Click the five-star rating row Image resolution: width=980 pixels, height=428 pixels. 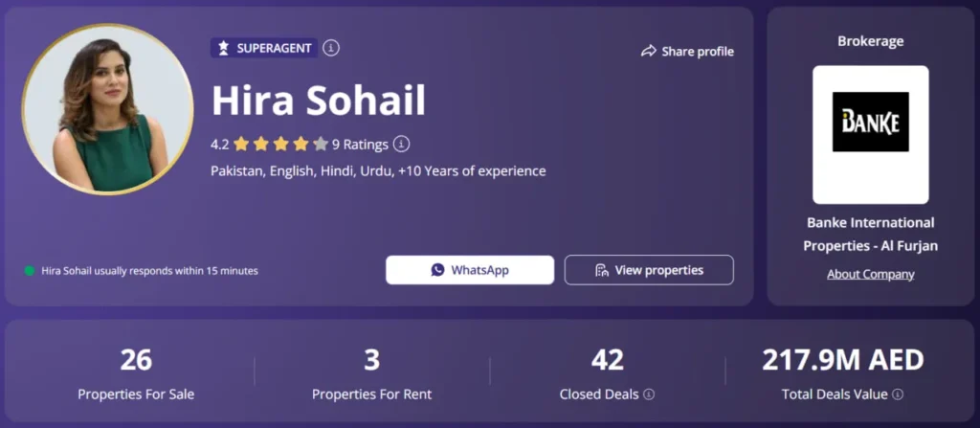point(280,145)
